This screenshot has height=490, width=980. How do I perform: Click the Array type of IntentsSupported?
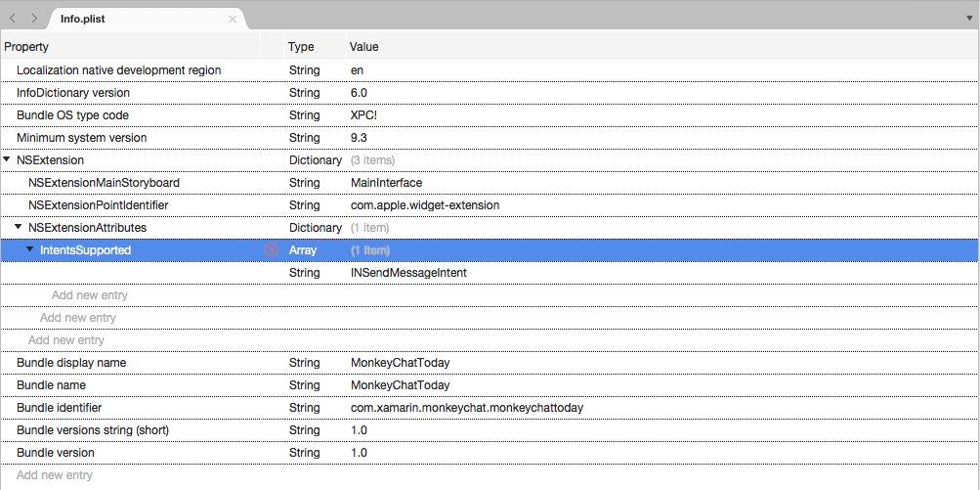click(303, 250)
